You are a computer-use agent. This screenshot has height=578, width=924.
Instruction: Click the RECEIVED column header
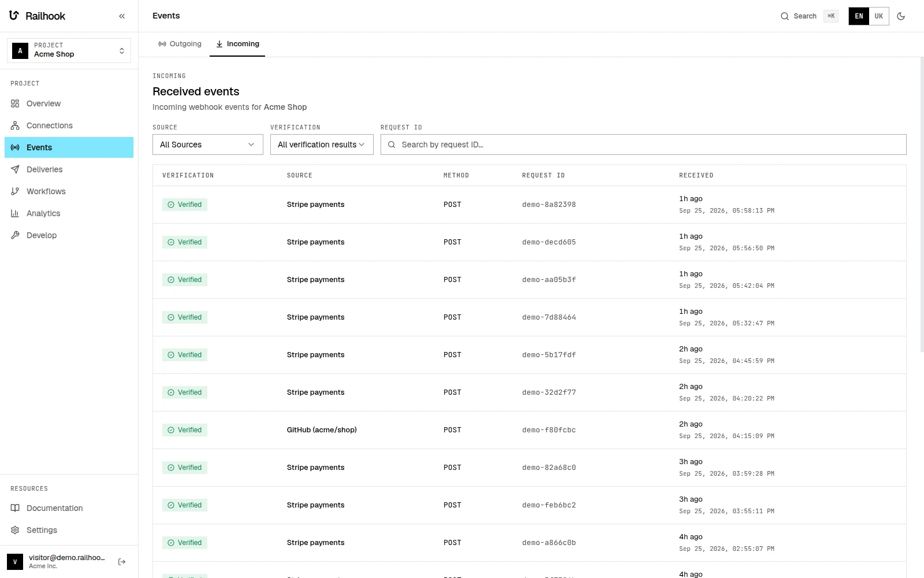coord(696,175)
